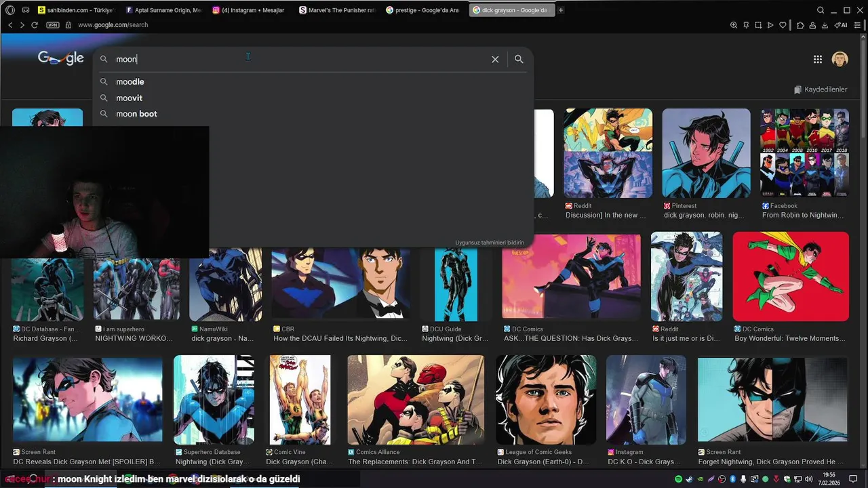Screen dimensions: 868x488
Task: Click the Google logo
Action: click(61, 58)
